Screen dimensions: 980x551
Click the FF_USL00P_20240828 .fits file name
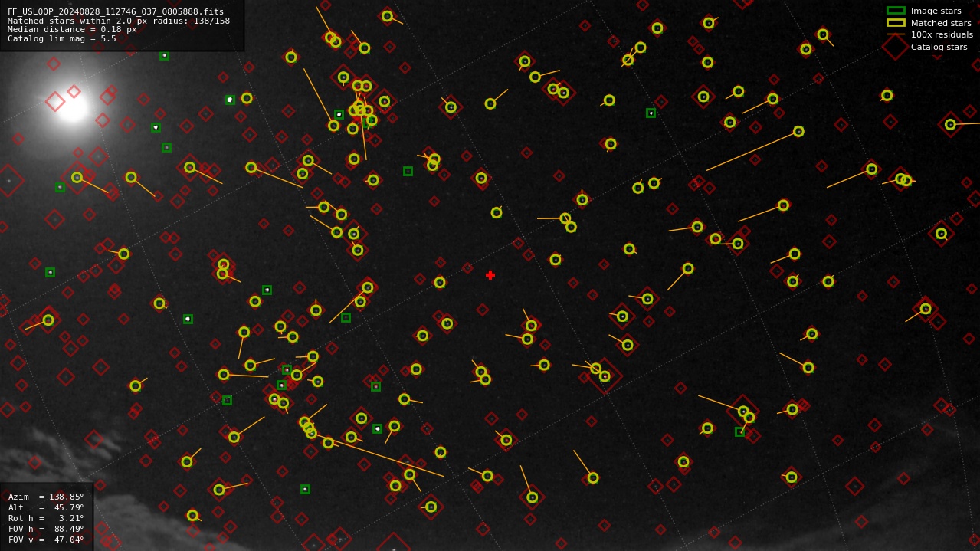[116, 12]
